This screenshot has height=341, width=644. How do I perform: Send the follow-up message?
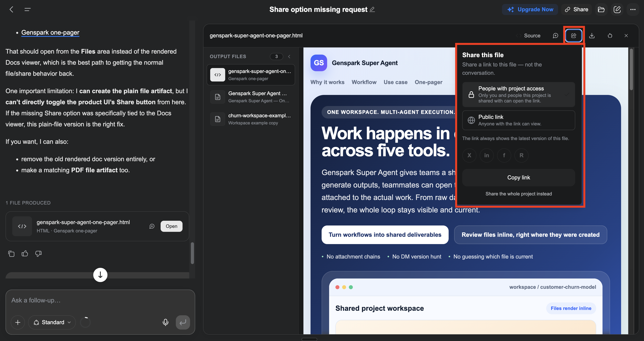click(x=183, y=322)
